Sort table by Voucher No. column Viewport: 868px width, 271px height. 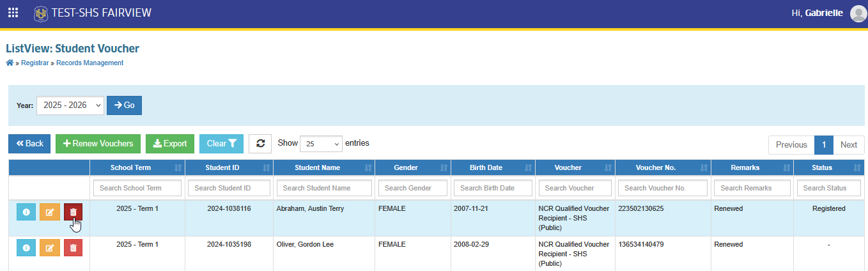[663, 167]
